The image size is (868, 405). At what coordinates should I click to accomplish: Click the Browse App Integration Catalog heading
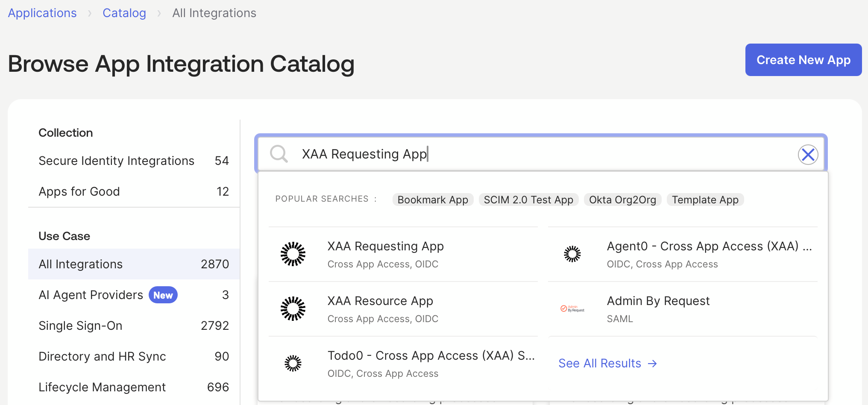(181, 64)
